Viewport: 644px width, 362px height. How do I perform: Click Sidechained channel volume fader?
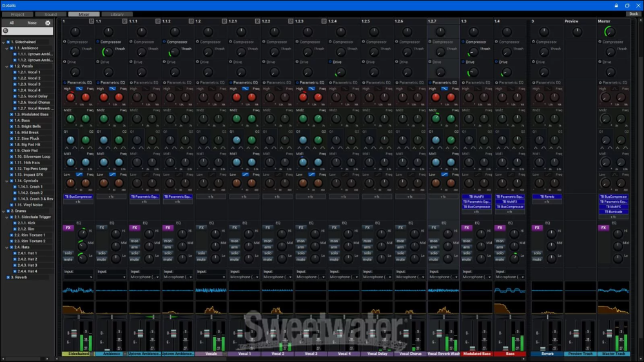click(x=74, y=334)
